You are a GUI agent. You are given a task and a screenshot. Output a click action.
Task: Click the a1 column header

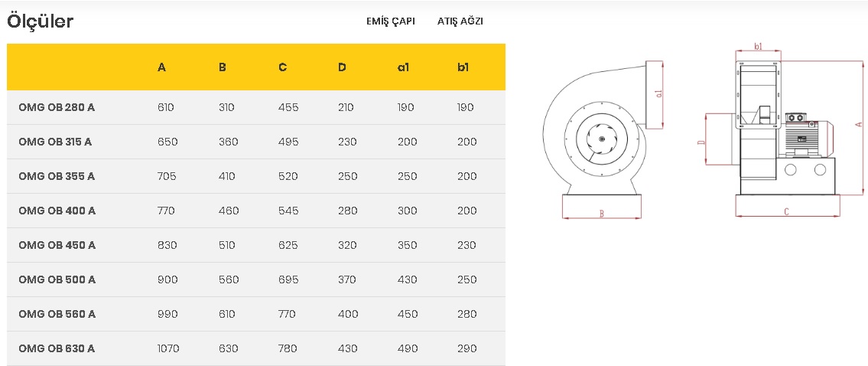point(403,67)
